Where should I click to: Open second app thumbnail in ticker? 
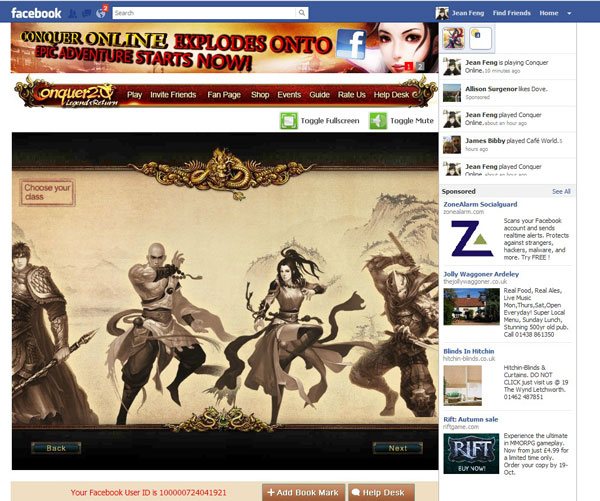click(x=480, y=38)
